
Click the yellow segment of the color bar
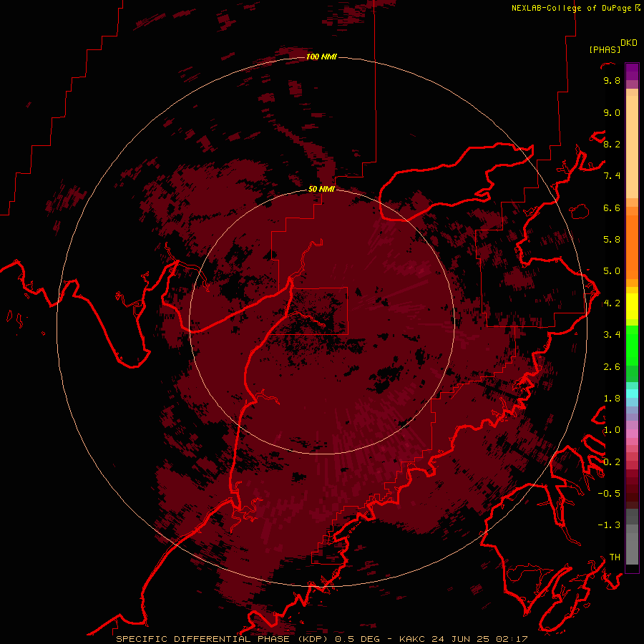(632, 306)
